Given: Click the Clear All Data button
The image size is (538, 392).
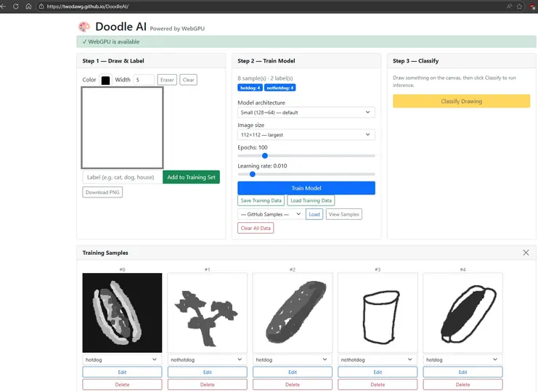Looking at the screenshot, I should (256, 228).
